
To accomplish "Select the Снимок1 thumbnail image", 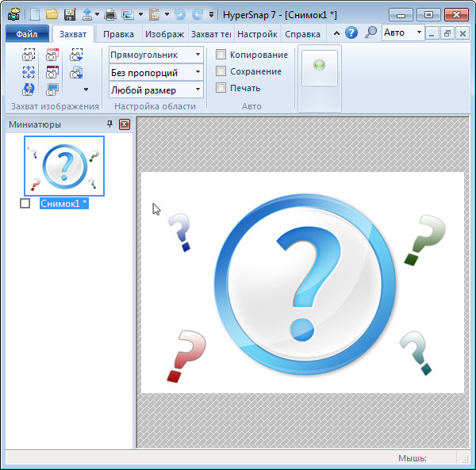I will click(x=64, y=166).
